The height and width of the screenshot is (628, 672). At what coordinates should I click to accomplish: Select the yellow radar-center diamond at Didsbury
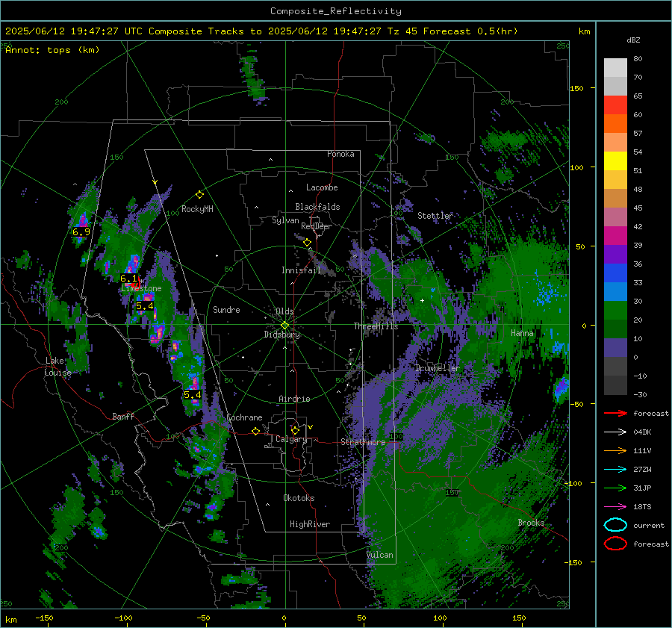click(x=284, y=325)
